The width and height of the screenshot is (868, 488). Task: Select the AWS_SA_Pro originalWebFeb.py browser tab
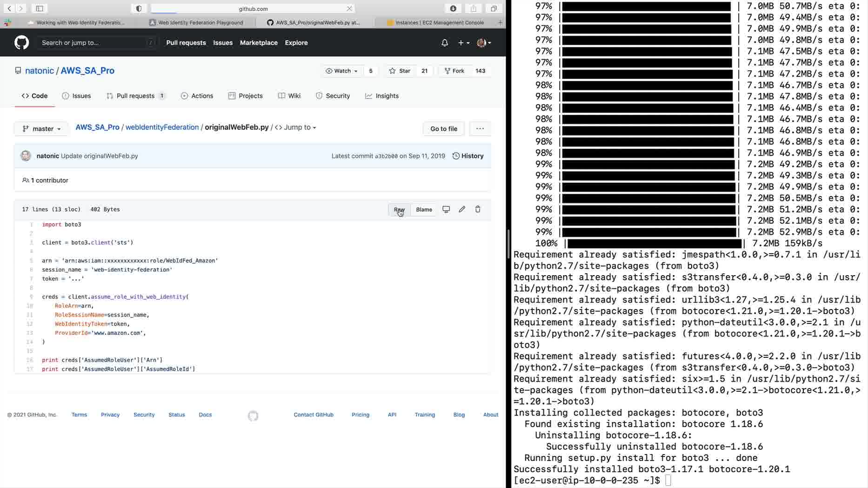click(x=314, y=22)
